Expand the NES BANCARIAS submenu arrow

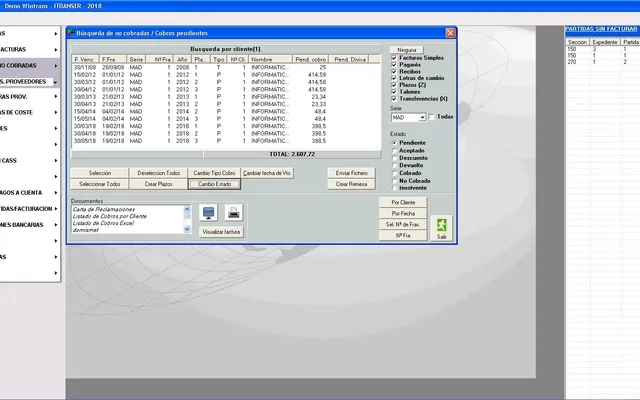56,225
